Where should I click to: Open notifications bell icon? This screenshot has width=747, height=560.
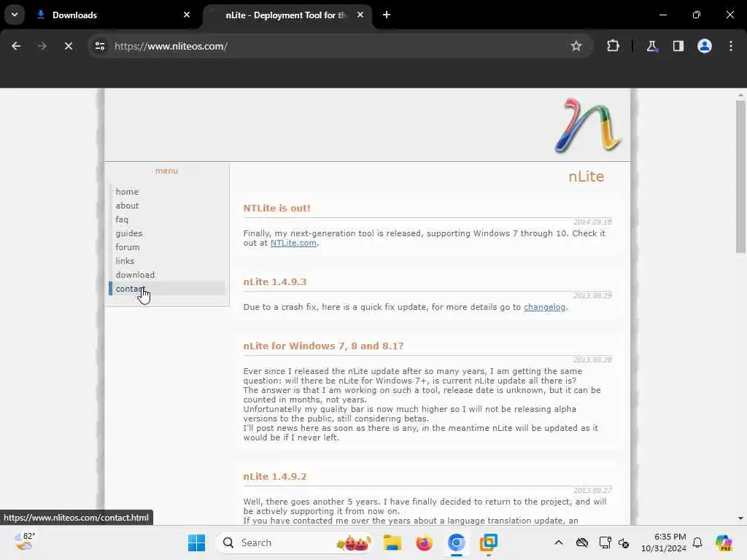pyautogui.click(x=697, y=542)
